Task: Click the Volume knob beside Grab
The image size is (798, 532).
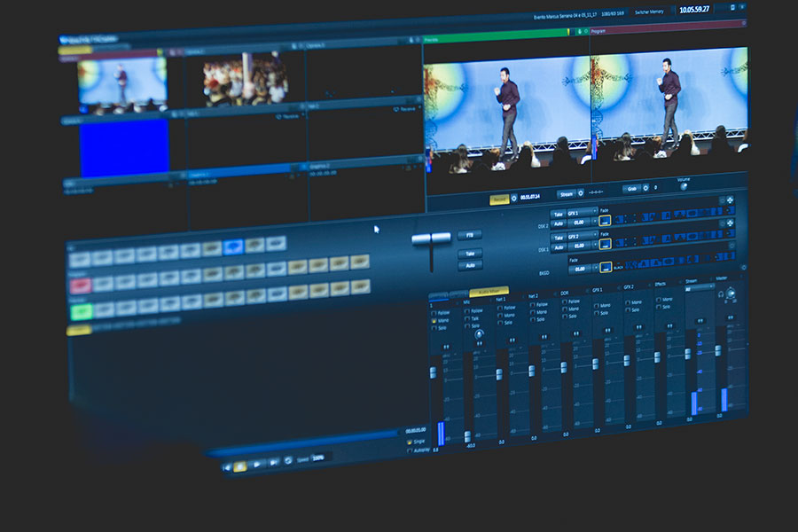Action: [x=684, y=186]
